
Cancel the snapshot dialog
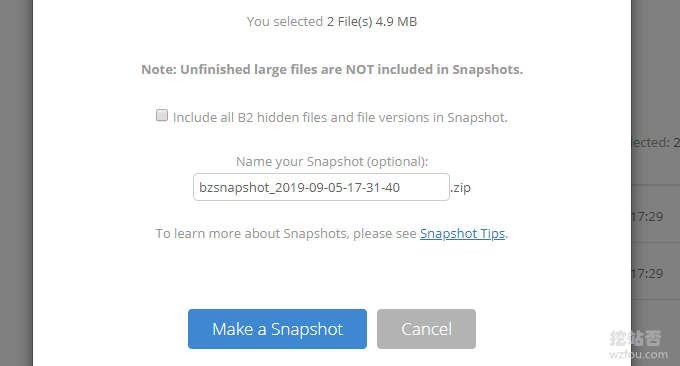[426, 329]
